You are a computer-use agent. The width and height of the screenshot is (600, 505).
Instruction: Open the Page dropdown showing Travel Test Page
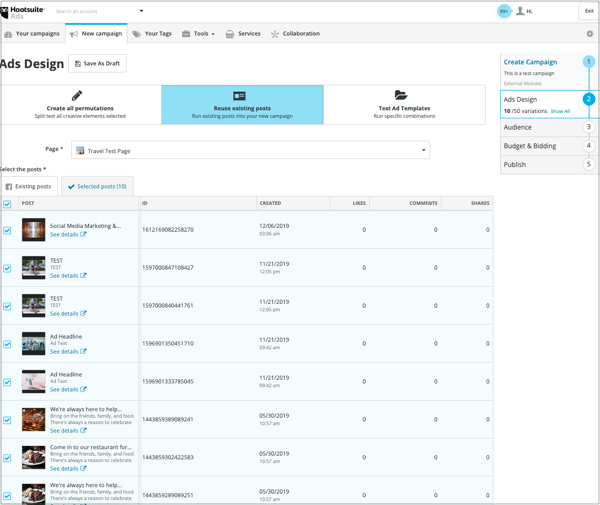coord(251,150)
